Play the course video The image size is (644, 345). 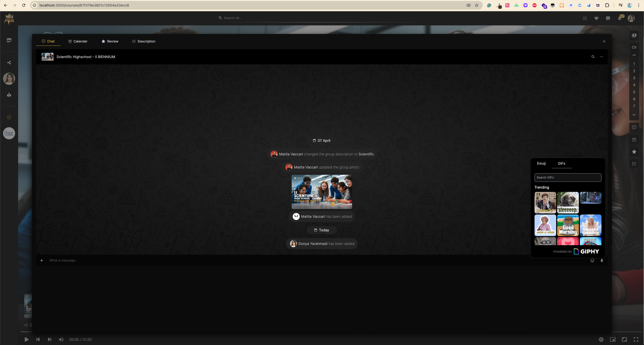[x=26, y=339]
